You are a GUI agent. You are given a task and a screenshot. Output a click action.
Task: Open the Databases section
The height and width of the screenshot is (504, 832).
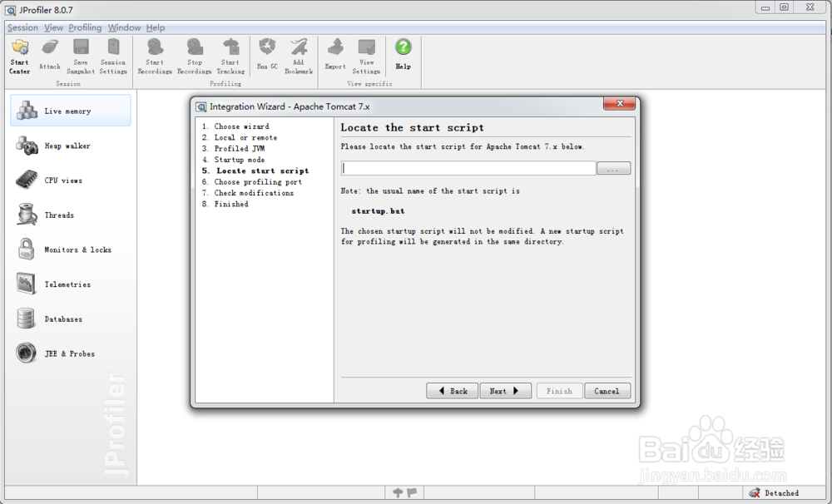pos(71,319)
